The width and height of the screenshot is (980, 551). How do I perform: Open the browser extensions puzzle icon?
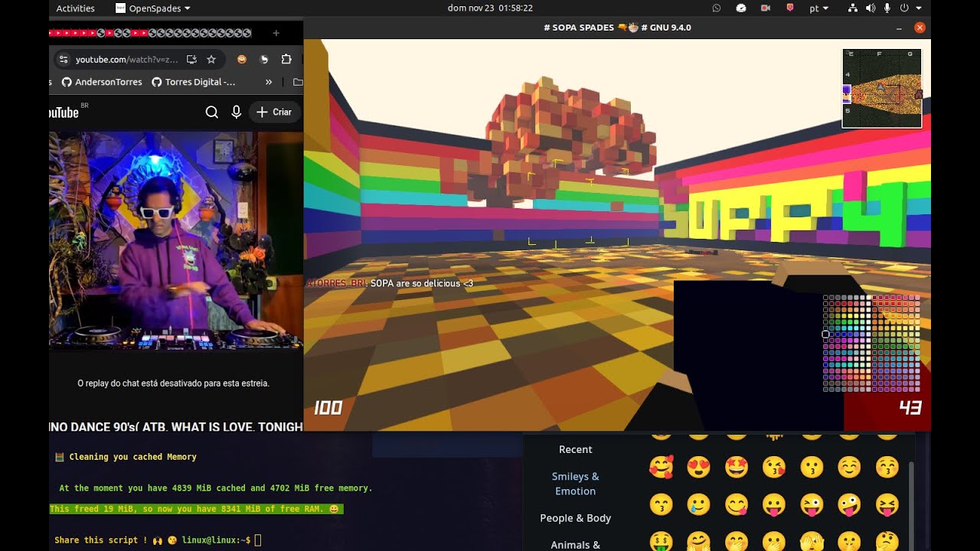(x=286, y=60)
